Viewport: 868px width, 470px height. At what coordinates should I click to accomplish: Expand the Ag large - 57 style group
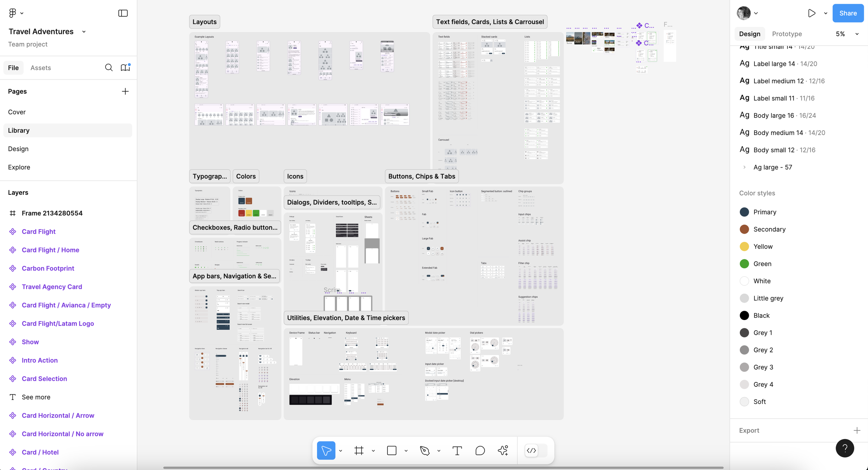pyautogui.click(x=744, y=167)
